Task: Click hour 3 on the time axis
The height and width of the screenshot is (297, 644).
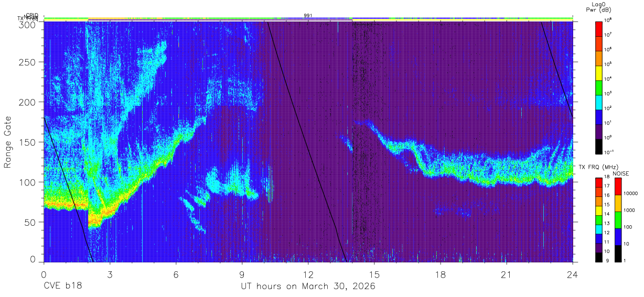Action: [x=110, y=275]
